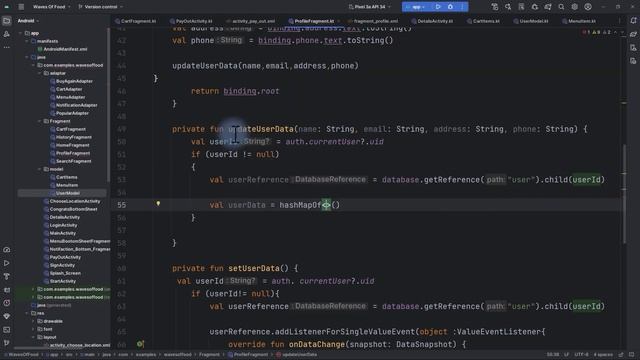Open the run toolbar More Actions icon

(462, 7)
